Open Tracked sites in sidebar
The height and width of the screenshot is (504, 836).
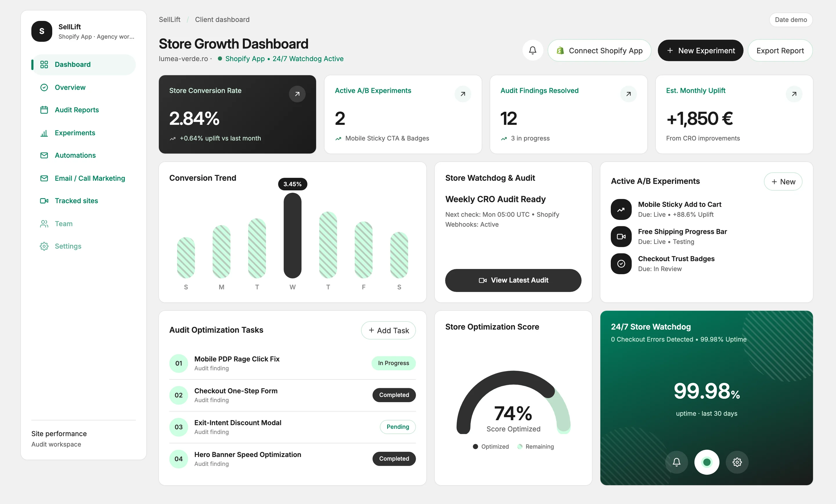(x=84, y=201)
